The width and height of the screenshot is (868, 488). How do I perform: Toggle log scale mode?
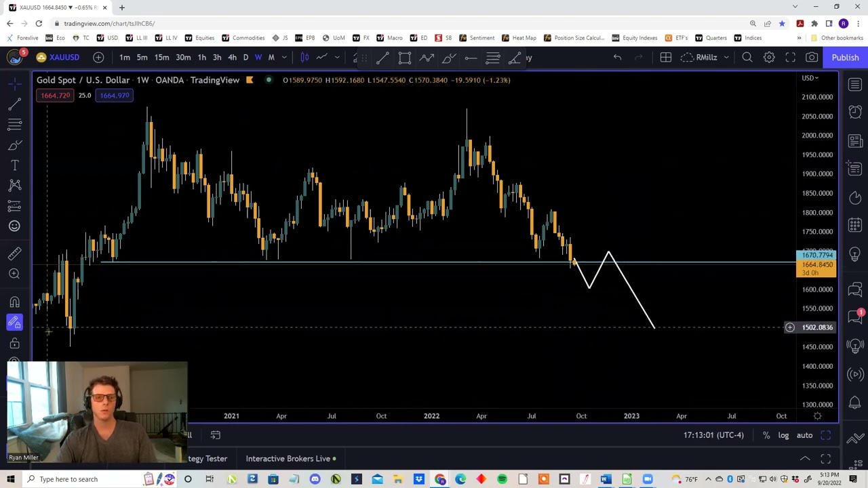click(x=783, y=435)
